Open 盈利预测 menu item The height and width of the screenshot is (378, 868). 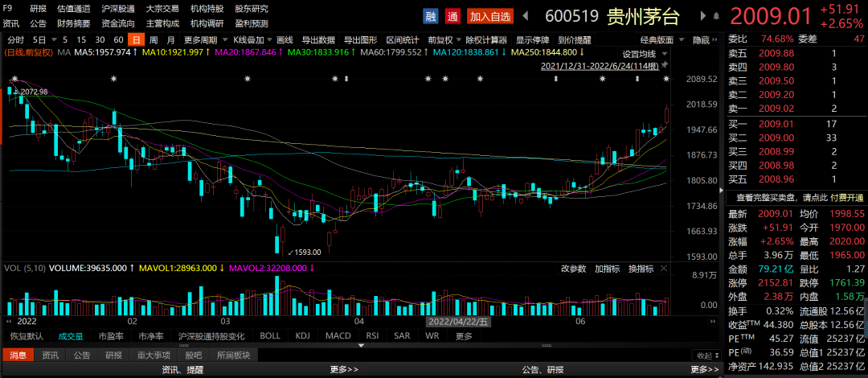point(252,23)
